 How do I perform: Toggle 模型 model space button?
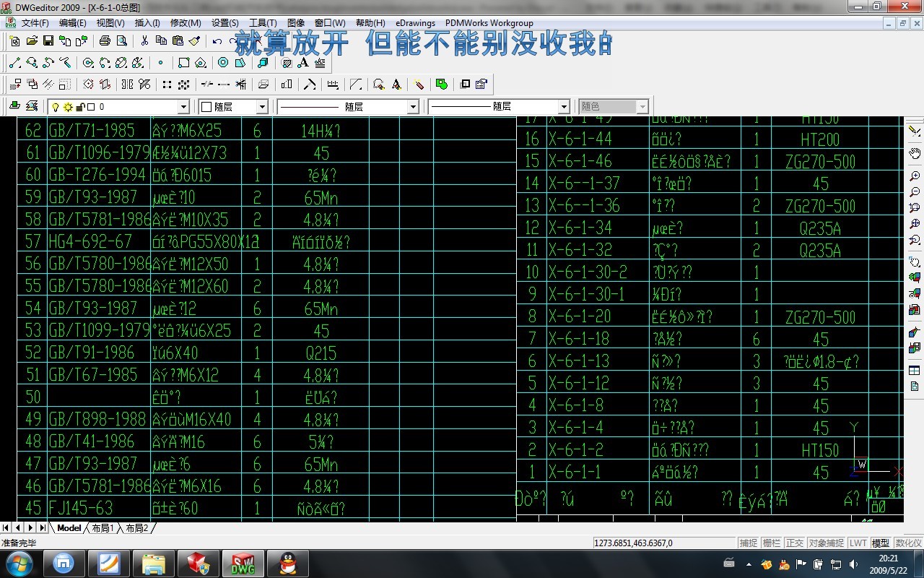881,543
